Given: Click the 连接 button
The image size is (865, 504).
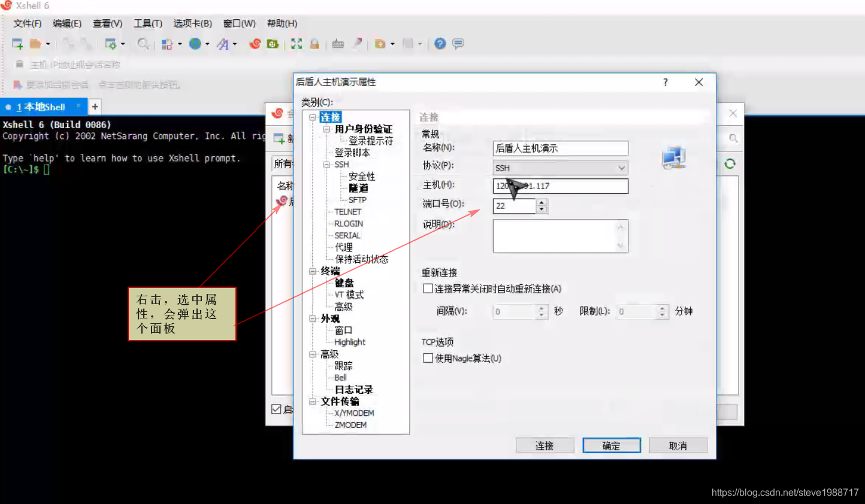Looking at the screenshot, I should (x=545, y=445).
